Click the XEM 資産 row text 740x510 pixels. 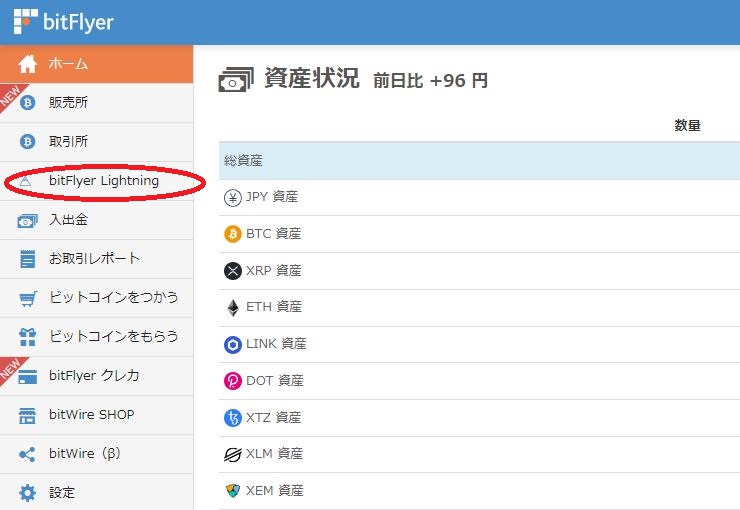(x=275, y=491)
